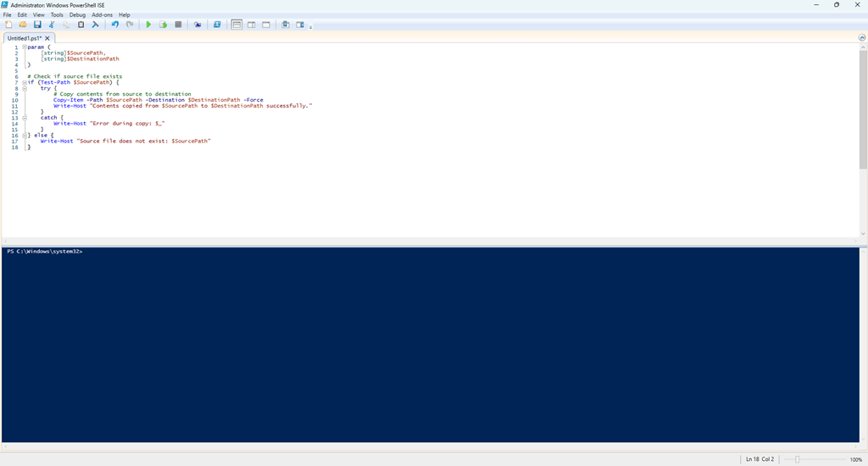Click the '-Force' parameter on line 10
The height and width of the screenshot is (466, 868).
point(253,100)
